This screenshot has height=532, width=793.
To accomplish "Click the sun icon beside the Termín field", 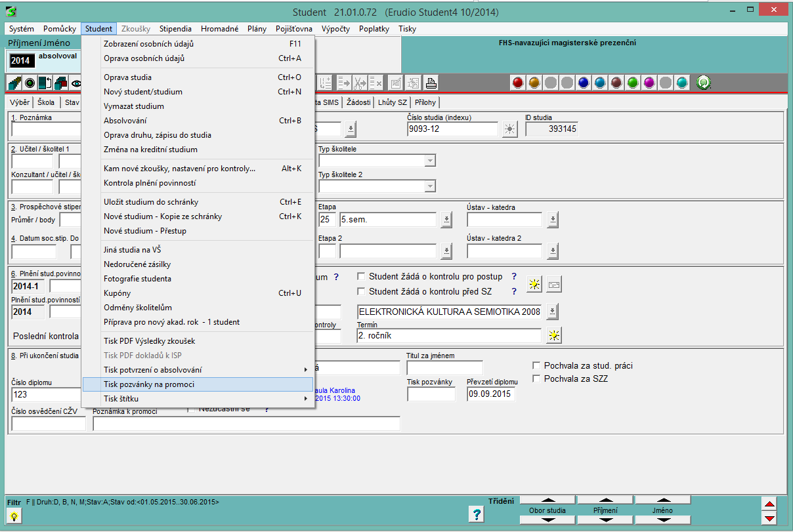I will pyautogui.click(x=555, y=335).
